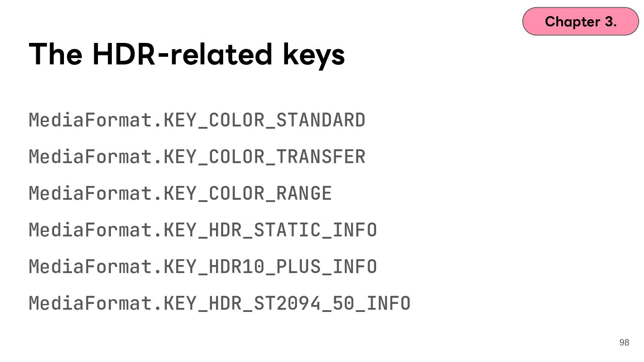Screen dimensions: 644x362
Task: Click the word HDR-related in the title
Action: 182,54
